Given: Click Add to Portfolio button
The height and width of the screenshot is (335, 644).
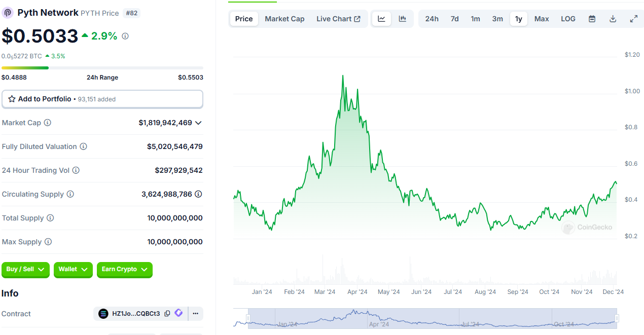Looking at the screenshot, I should (102, 99).
